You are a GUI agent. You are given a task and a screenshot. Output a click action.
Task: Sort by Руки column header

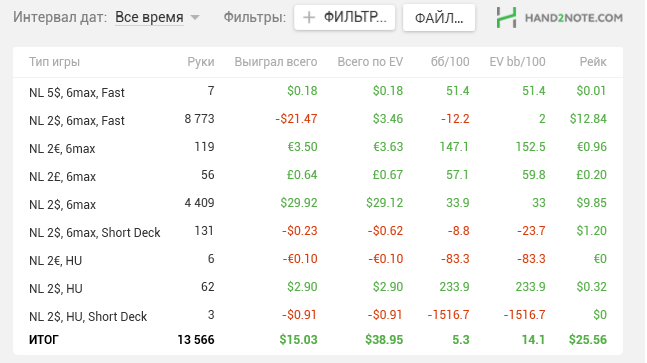point(201,62)
